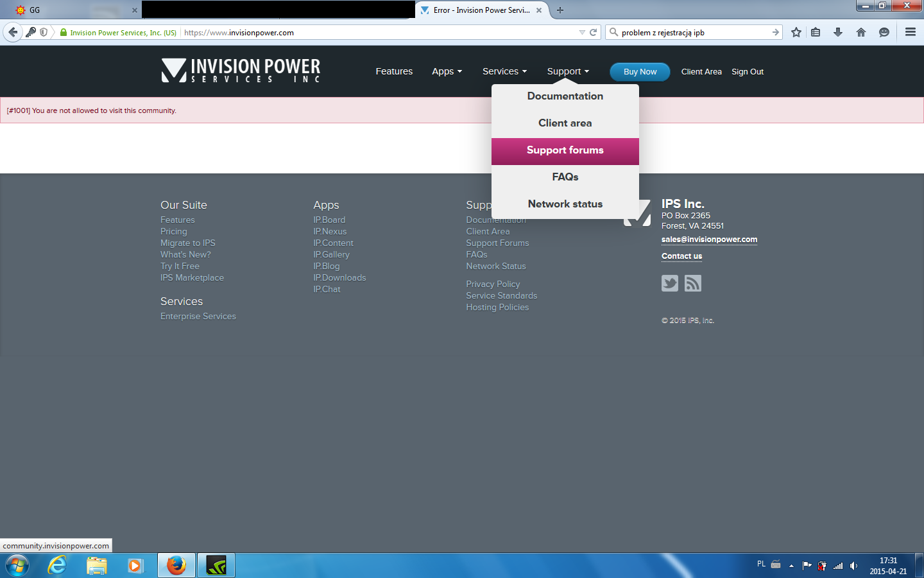Click the Twitter icon in the footer

pyautogui.click(x=669, y=283)
